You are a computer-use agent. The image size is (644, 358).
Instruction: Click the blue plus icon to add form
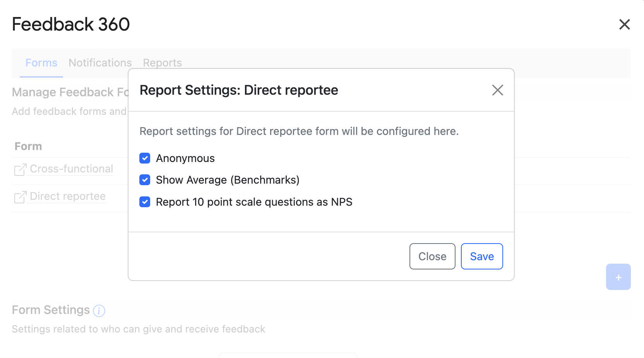[x=618, y=276]
